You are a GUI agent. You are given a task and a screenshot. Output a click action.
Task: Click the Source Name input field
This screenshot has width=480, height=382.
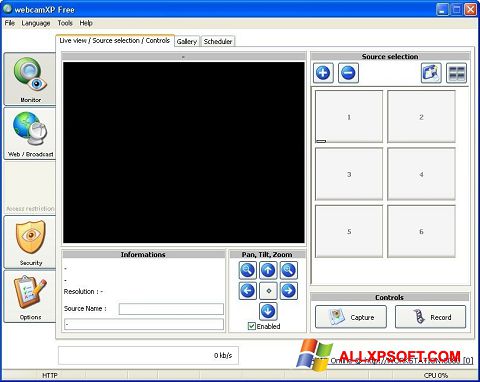(171, 309)
